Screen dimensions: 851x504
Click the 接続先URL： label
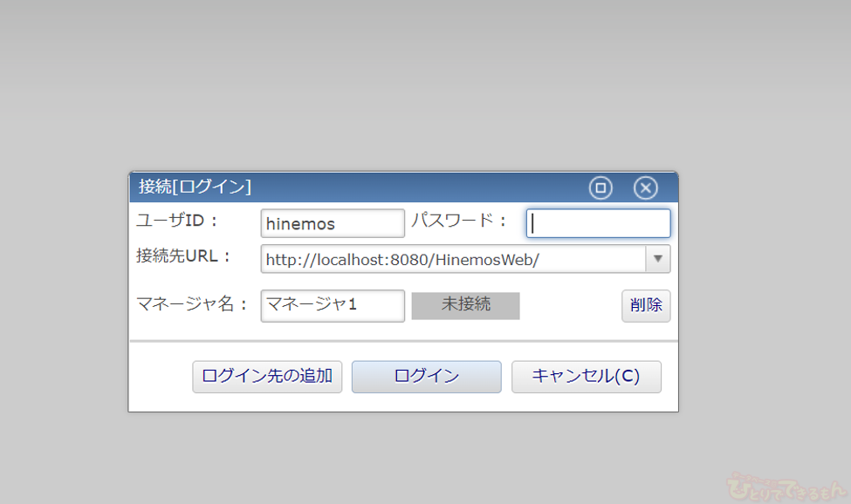click(184, 256)
